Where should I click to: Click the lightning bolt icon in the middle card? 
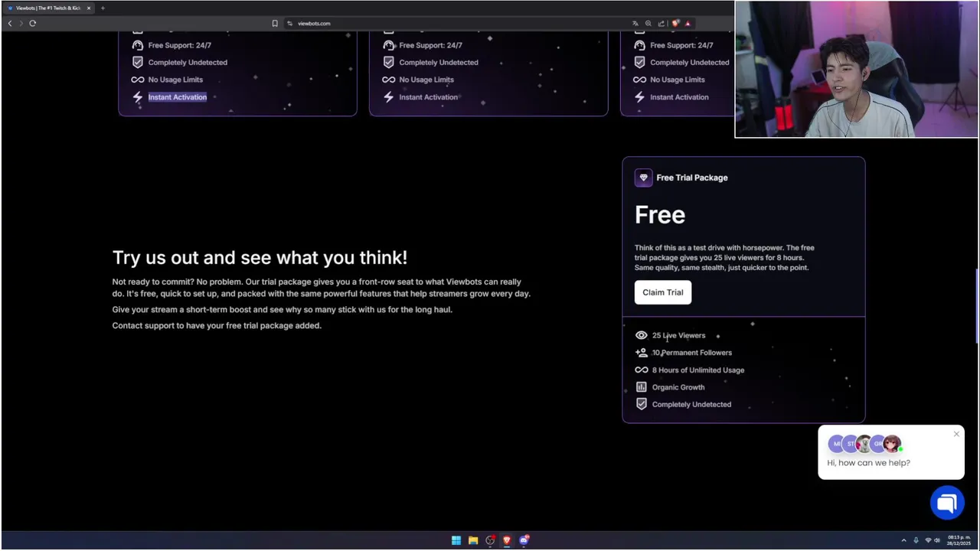click(x=389, y=97)
